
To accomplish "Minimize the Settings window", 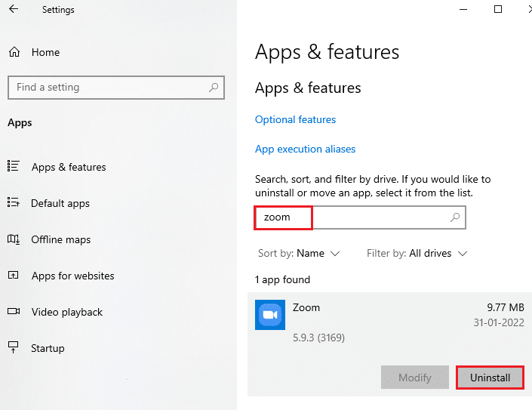I will tap(463, 10).
